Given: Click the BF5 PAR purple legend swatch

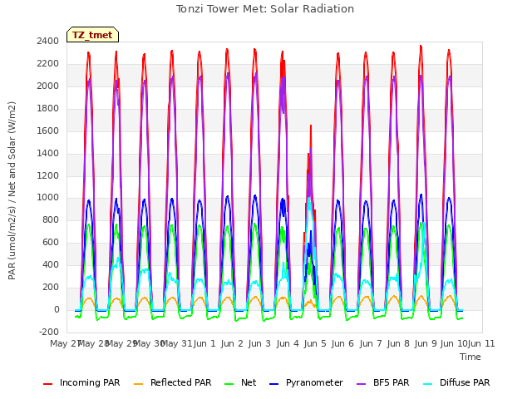Looking at the screenshot, I should (362, 384).
